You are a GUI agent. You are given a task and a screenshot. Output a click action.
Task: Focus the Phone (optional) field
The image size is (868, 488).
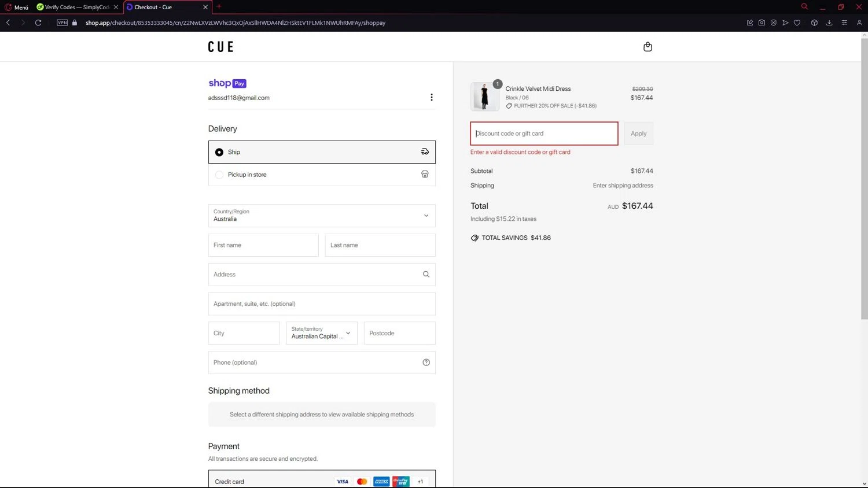(322, 363)
